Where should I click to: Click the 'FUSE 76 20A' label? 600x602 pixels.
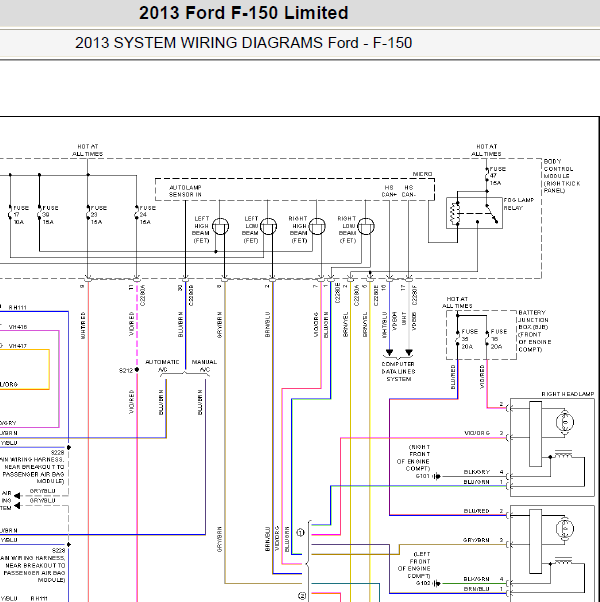click(x=499, y=339)
